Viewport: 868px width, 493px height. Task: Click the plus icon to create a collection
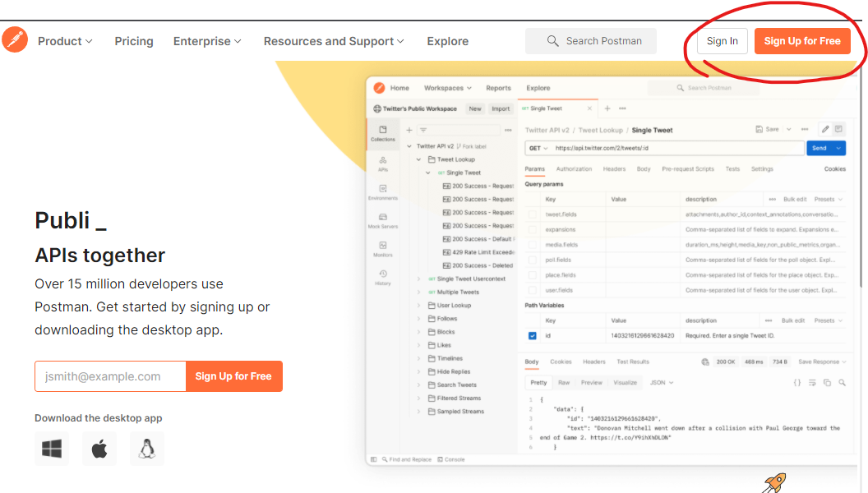(409, 130)
